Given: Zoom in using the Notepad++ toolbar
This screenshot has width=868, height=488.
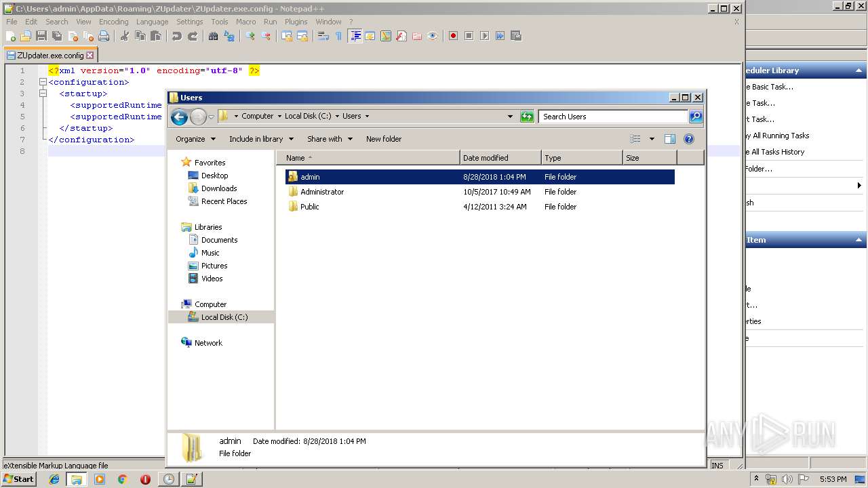Looking at the screenshot, I should tap(250, 36).
